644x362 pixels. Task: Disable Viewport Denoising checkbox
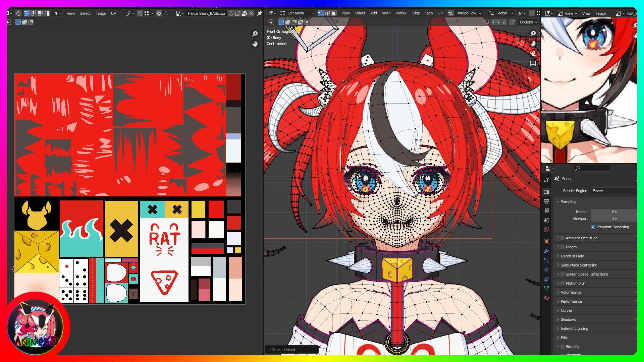[593, 227]
